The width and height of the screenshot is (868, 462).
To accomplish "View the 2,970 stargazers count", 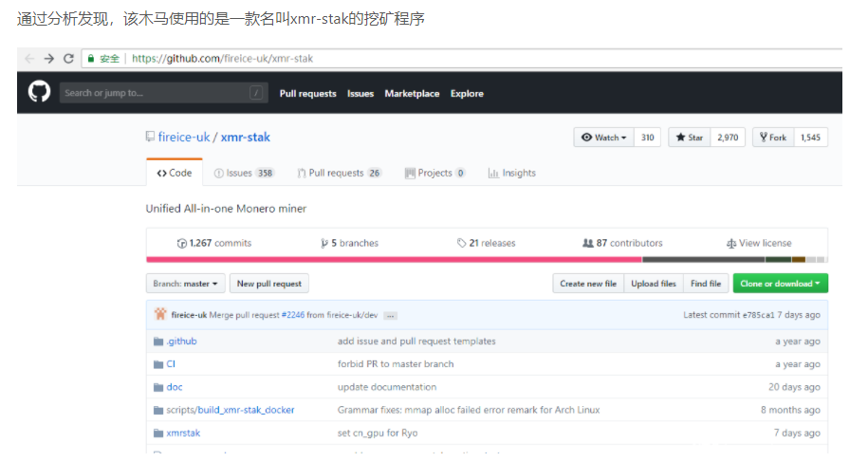I will pyautogui.click(x=728, y=138).
